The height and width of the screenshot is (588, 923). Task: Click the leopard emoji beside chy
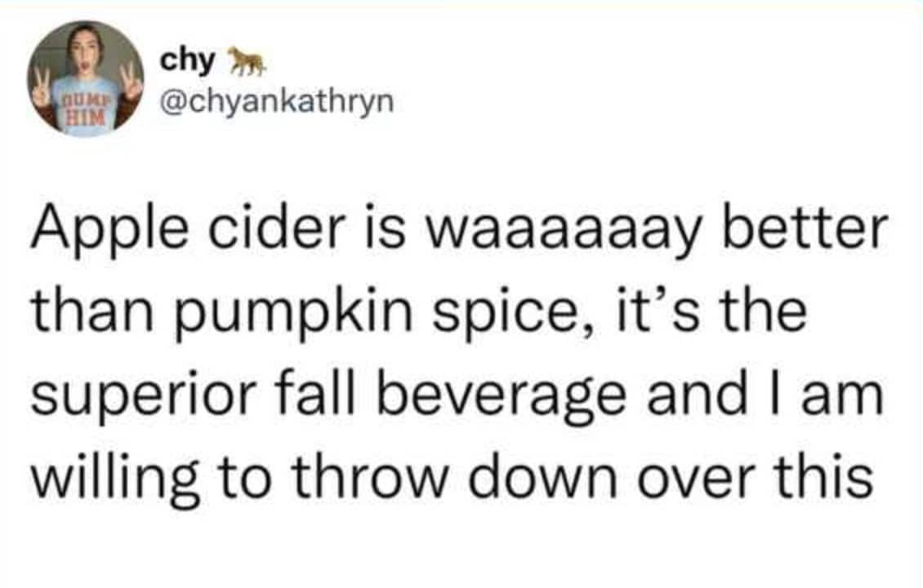[241, 59]
